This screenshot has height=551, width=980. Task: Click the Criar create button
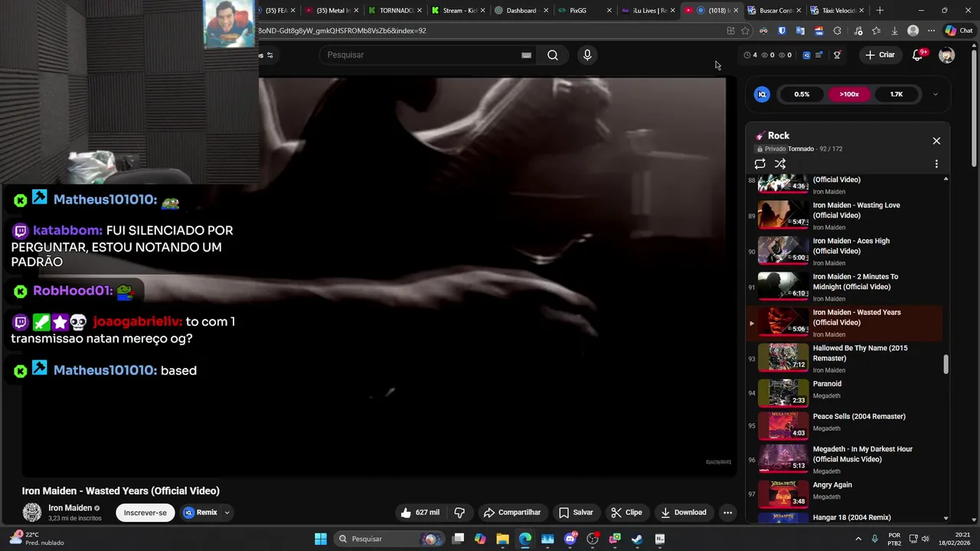click(x=880, y=55)
